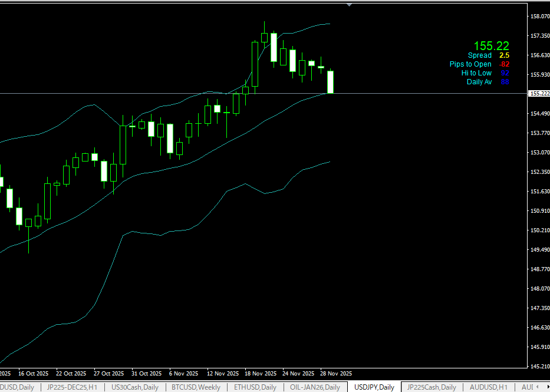Switch to the JP225-DEC25,H1 chart tab
The width and height of the screenshot is (550, 392).
(73, 387)
